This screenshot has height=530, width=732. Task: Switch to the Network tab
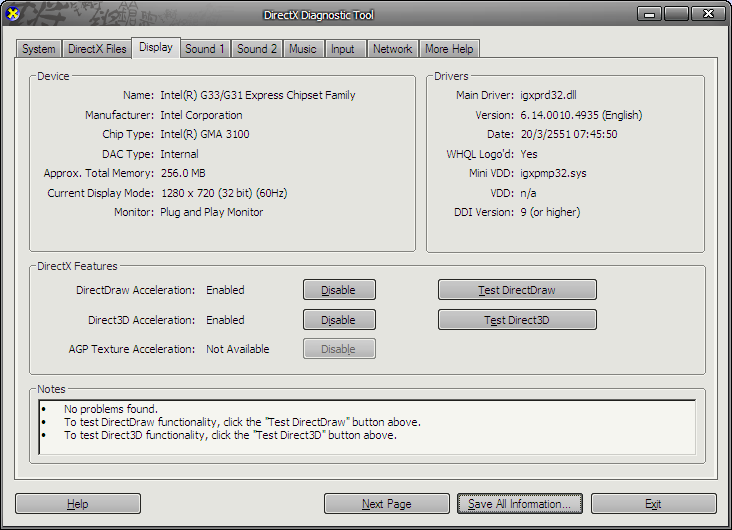click(x=393, y=49)
